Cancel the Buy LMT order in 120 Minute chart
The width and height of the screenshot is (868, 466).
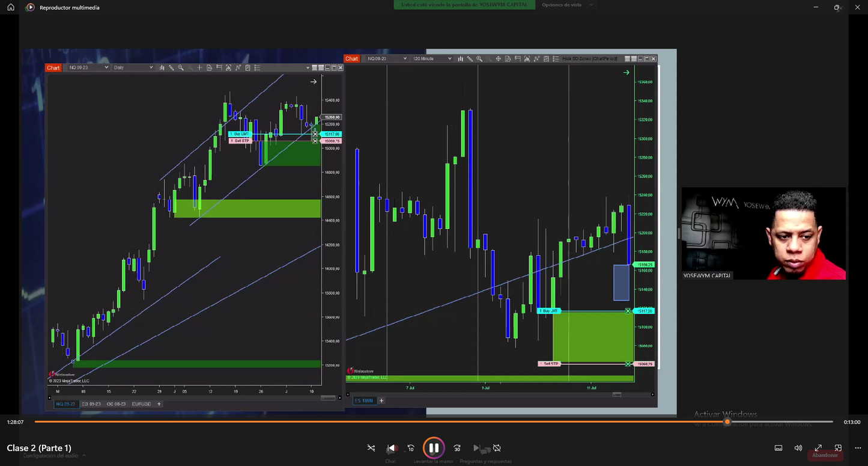point(628,311)
